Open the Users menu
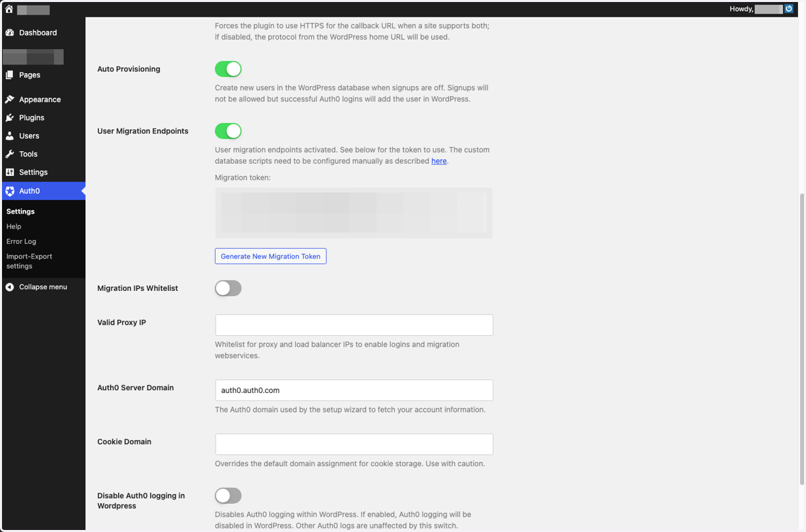Screen dimensions: 806x532 click(43, 136)
